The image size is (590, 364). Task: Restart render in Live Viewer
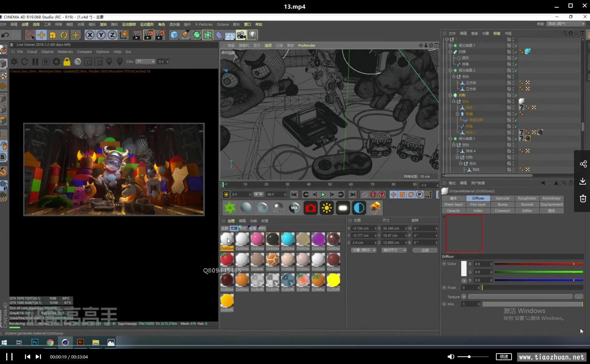tap(25, 62)
